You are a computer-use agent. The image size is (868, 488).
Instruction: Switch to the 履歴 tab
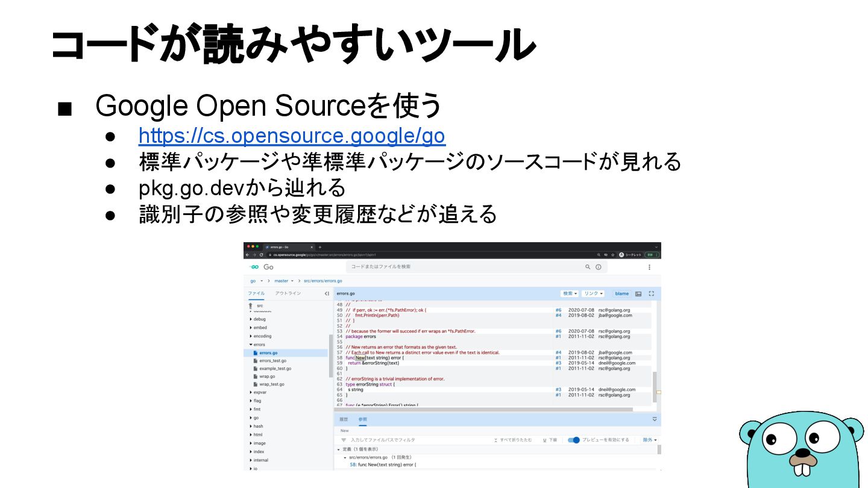tap(344, 419)
